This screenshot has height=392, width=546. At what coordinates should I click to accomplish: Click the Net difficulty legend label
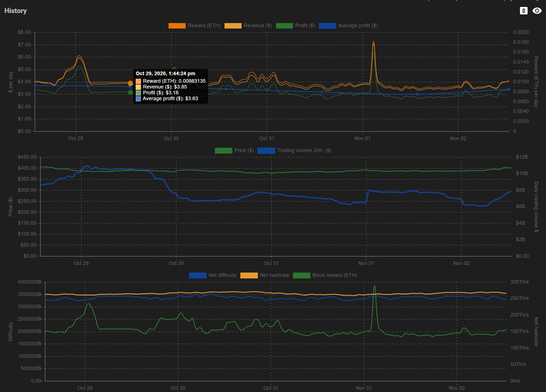[222, 275]
